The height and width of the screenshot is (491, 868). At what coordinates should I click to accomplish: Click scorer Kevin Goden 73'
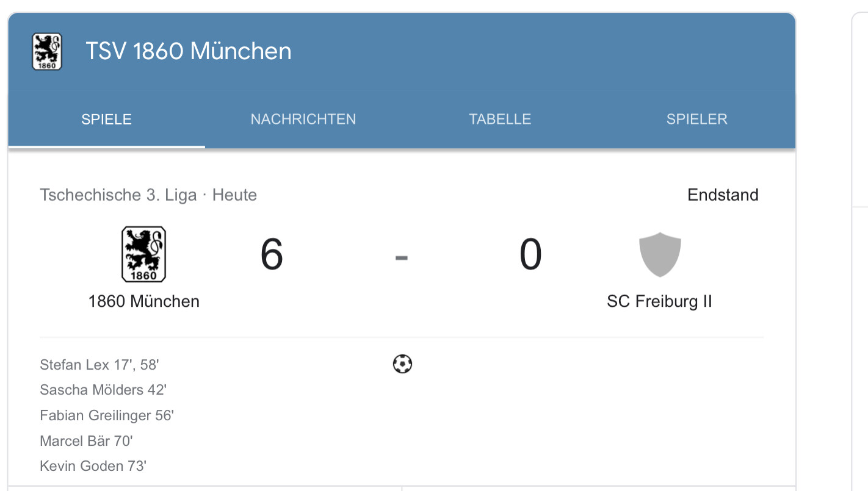93,466
